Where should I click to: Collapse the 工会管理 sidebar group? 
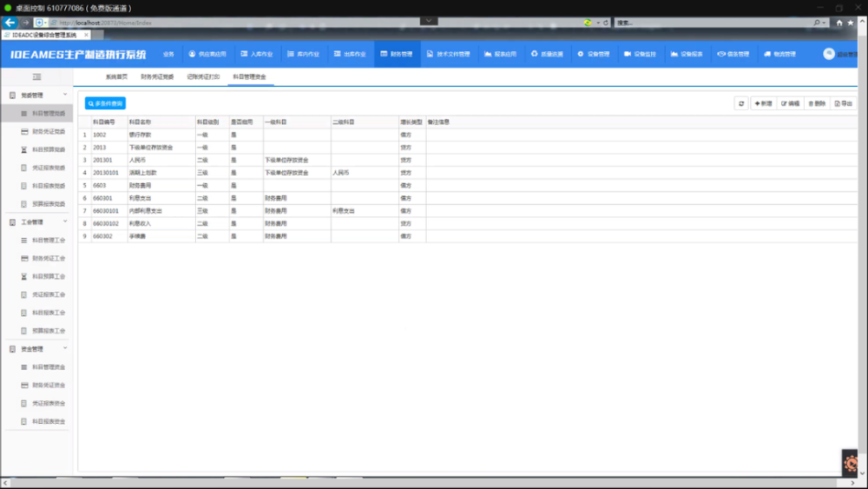click(37, 222)
